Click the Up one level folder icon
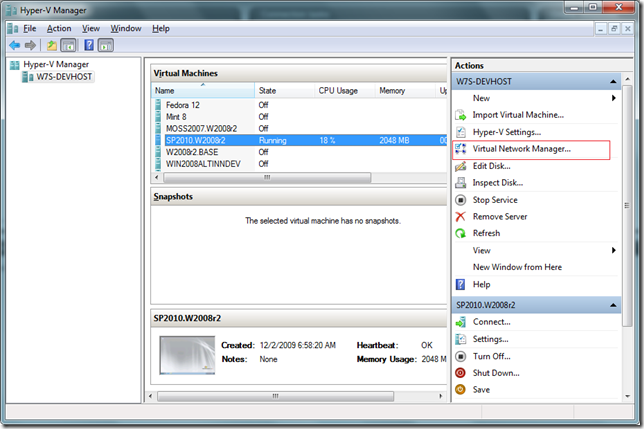Screen dimensions: 644x429 tap(52, 45)
